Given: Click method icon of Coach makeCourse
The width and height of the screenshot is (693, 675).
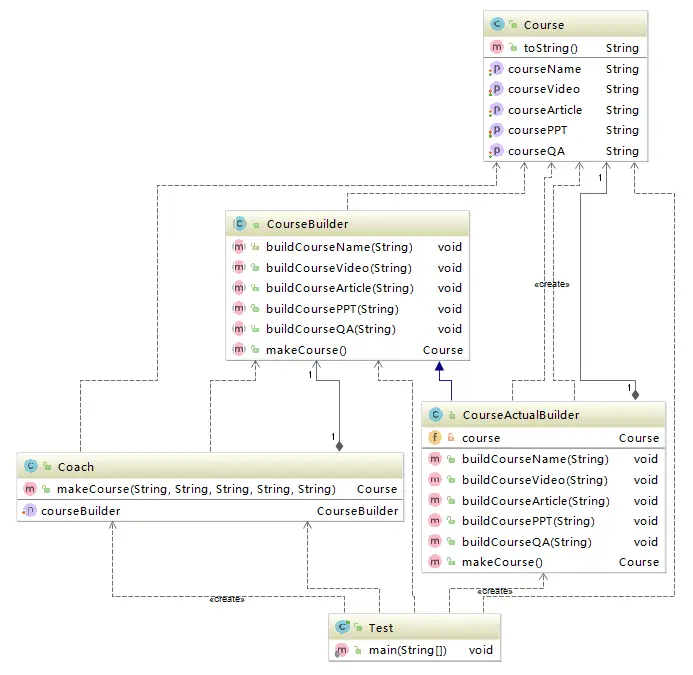Looking at the screenshot, I should pyautogui.click(x=30, y=488).
